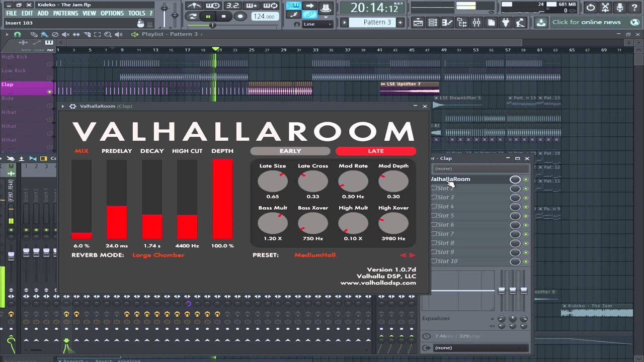Open the Playlist view icon

418,23
